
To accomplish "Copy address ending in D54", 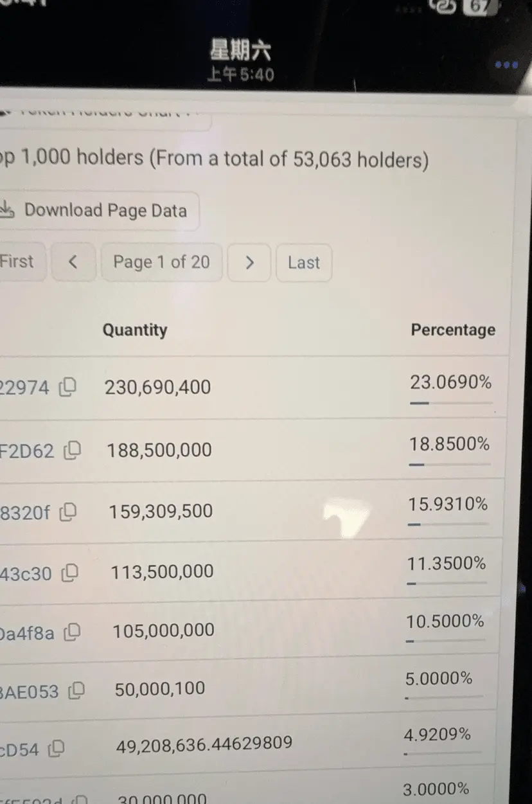I will coord(57,748).
